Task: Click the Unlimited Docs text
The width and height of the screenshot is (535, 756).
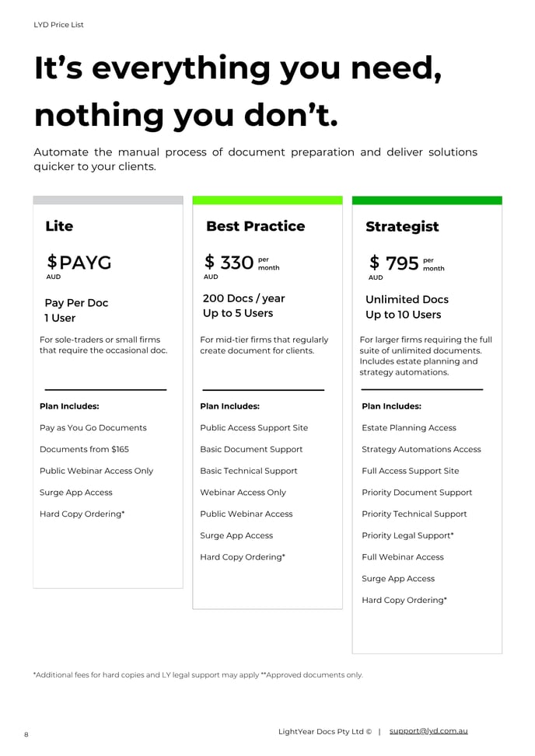Action: tap(407, 299)
